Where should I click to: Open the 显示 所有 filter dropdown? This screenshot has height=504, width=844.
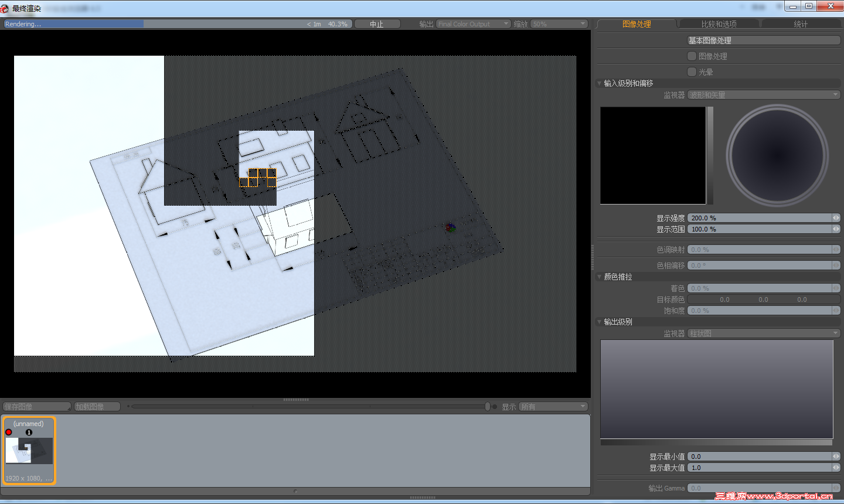pyautogui.click(x=553, y=407)
